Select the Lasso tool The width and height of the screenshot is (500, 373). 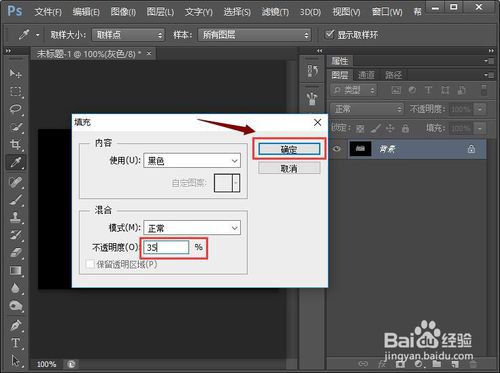coord(15,109)
